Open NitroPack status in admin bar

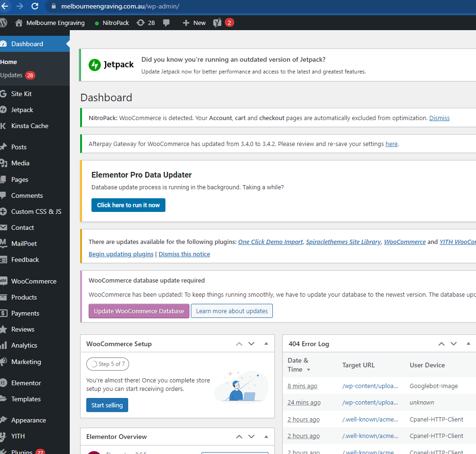click(x=112, y=23)
